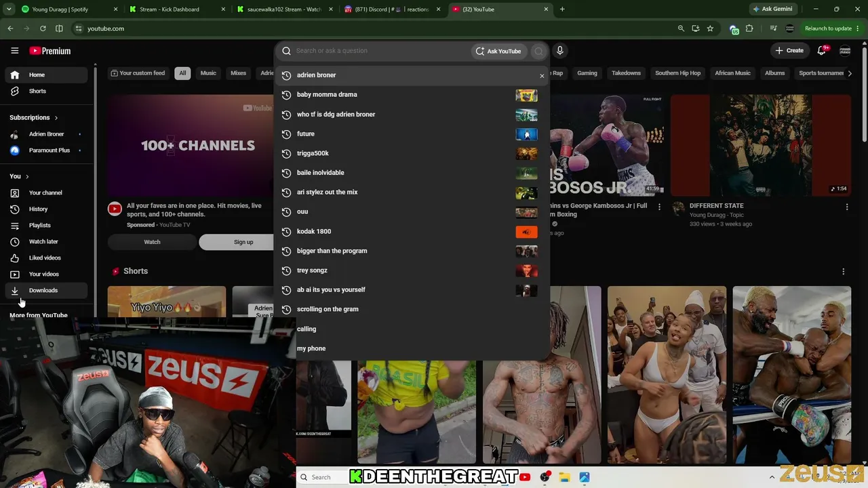Viewport: 868px width, 488px height.
Task: Click Watch on the YouTube TV ad
Action: pyautogui.click(x=152, y=242)
